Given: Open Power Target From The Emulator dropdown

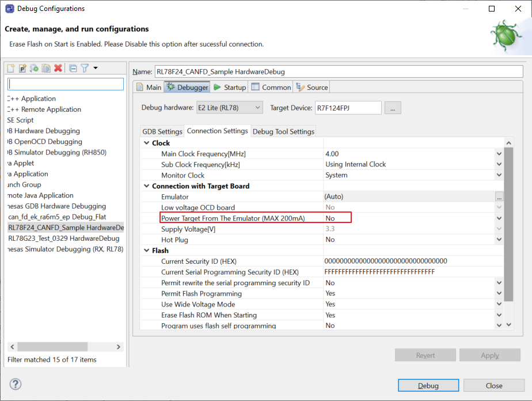Looking at the screenshot, I should click(x=499, y=218).
